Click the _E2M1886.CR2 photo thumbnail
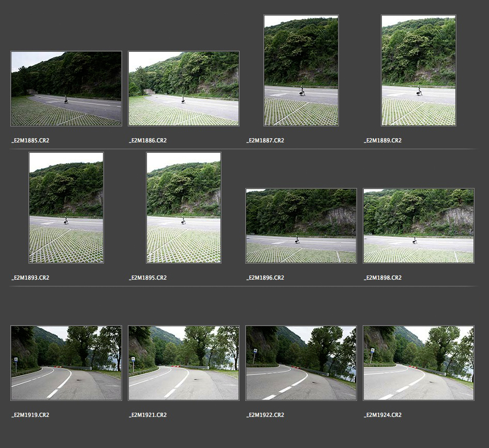Image resolution: width=489 pixels, height=448 pixels. [184, 89]
